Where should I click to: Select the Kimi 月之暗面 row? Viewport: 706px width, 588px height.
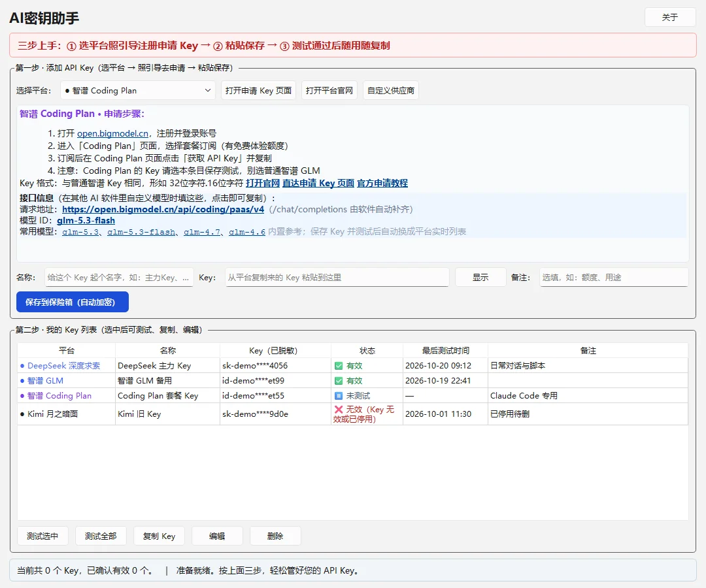pos(352,414)
